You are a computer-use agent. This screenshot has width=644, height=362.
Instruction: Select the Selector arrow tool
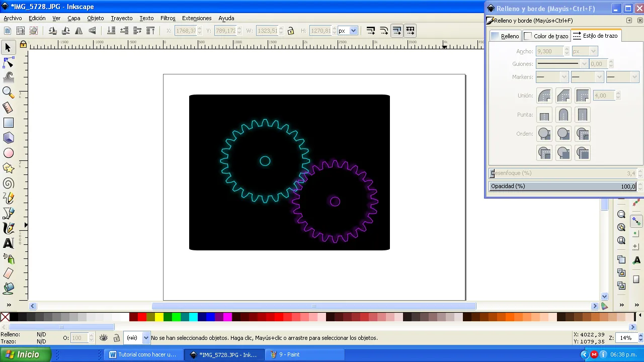(x=8, y=48)
